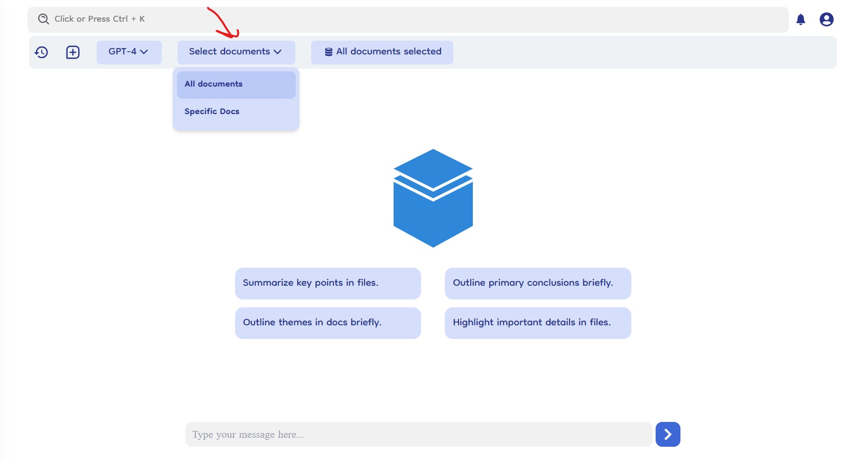Send message with blue arrow button
The image size is (868, 461).
pos(667,434)
